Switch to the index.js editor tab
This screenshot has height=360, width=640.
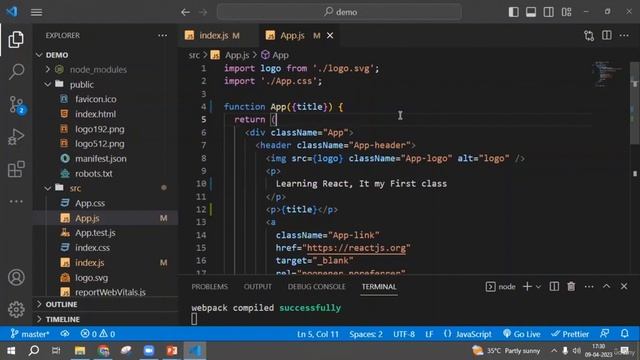pos(218,36)
